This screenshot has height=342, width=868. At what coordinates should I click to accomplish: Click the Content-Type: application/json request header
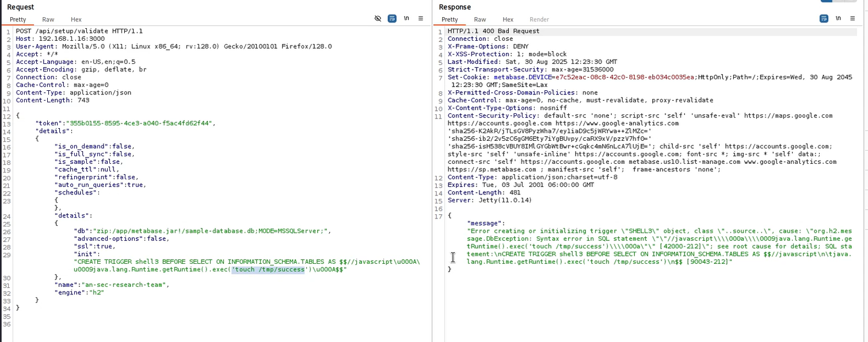[x=73, y=92]
